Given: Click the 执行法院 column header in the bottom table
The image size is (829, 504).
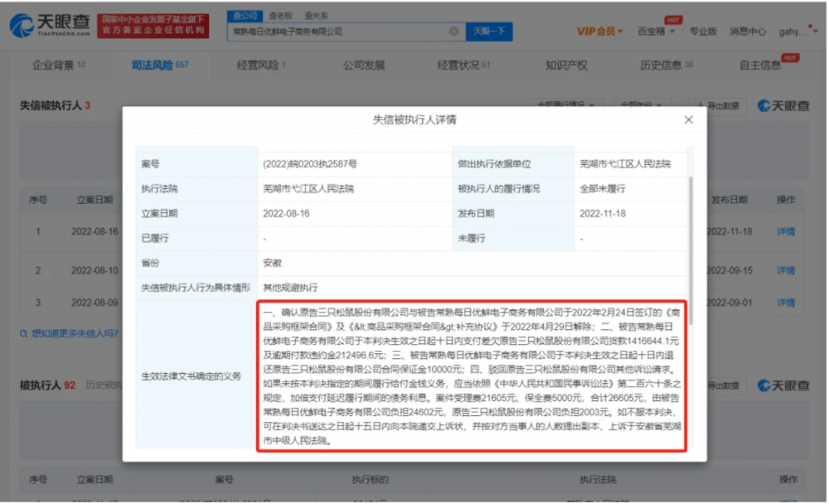Looking at the screenshot, I should [598, 480].
